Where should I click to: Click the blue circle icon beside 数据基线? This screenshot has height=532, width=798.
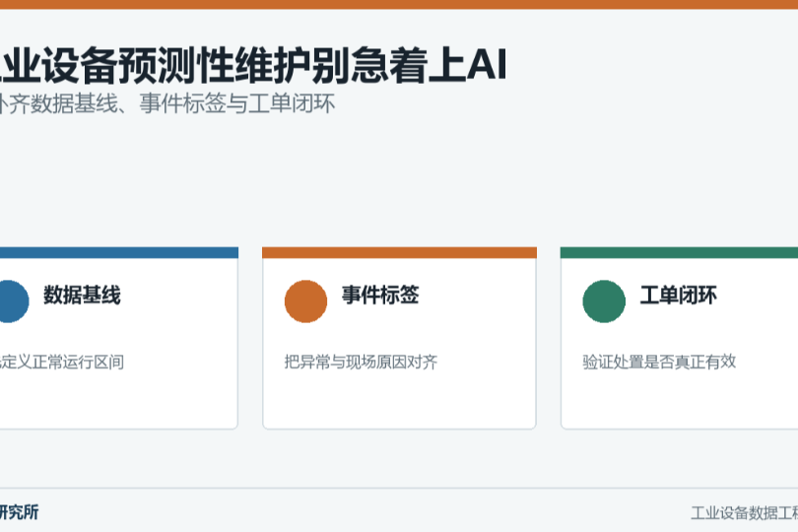pos(11,301)
